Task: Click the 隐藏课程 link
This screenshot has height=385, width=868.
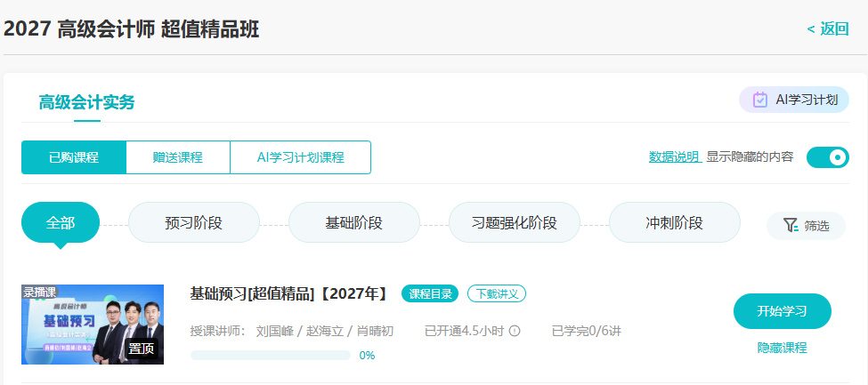Action: (x=783, y=348)
